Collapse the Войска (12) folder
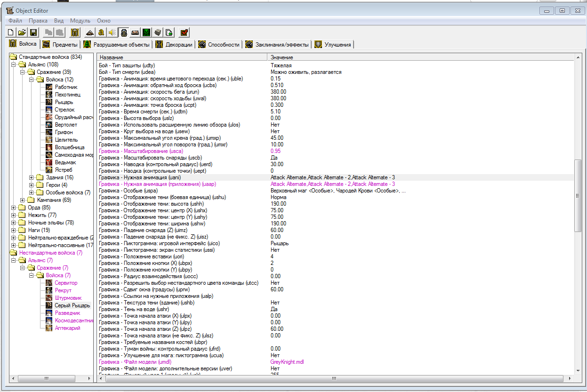This screenshot has width=587, height=392. (32, 80)
